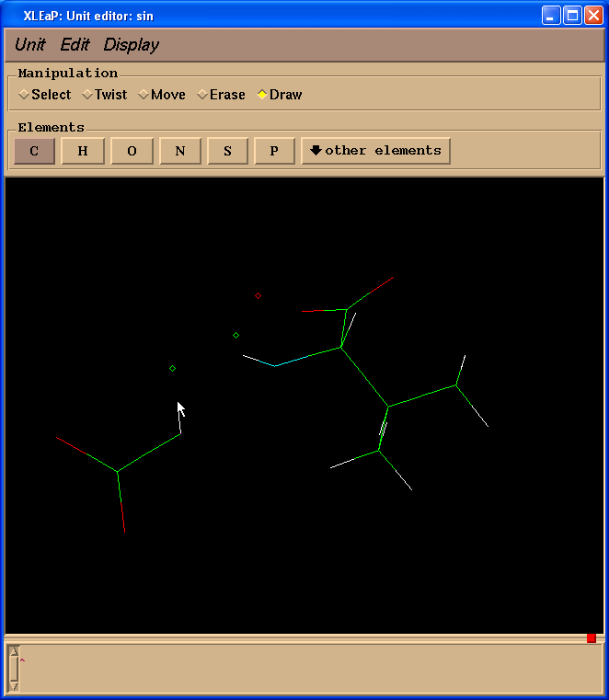Viewport: 609px width, 700px height.
Task: Pick the phosphorus (P) element button
Action: tap(274, 151)
